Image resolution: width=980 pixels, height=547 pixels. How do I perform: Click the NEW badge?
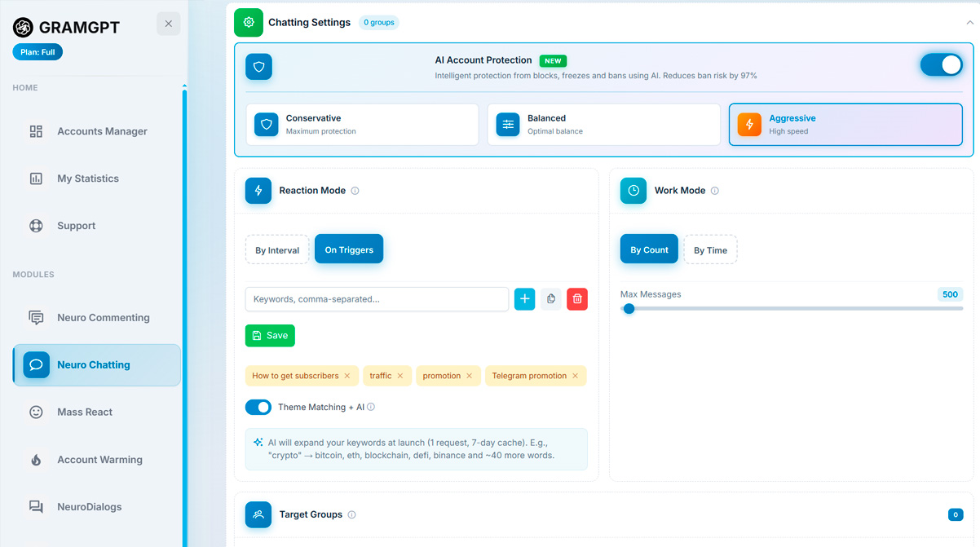click(553, 61)
